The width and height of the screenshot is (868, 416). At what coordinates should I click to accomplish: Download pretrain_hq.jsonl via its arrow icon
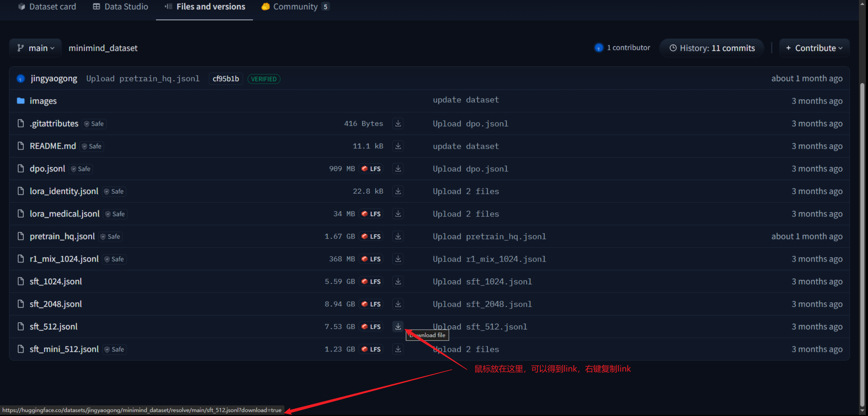pyautogui.click(x=398, y=236)
